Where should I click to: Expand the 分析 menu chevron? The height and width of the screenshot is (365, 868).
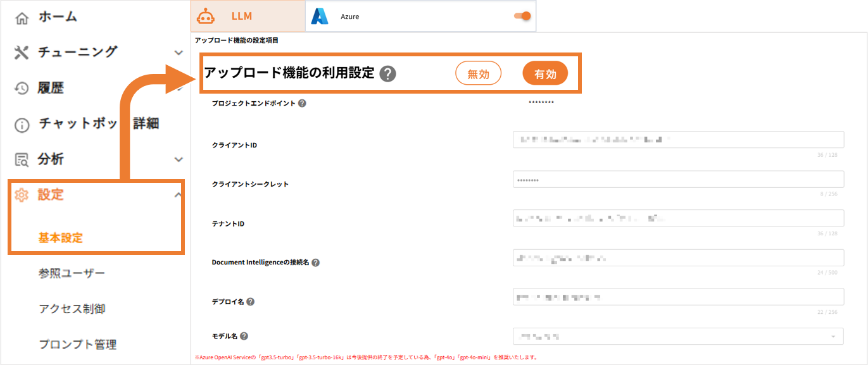[x=179, y=159]
